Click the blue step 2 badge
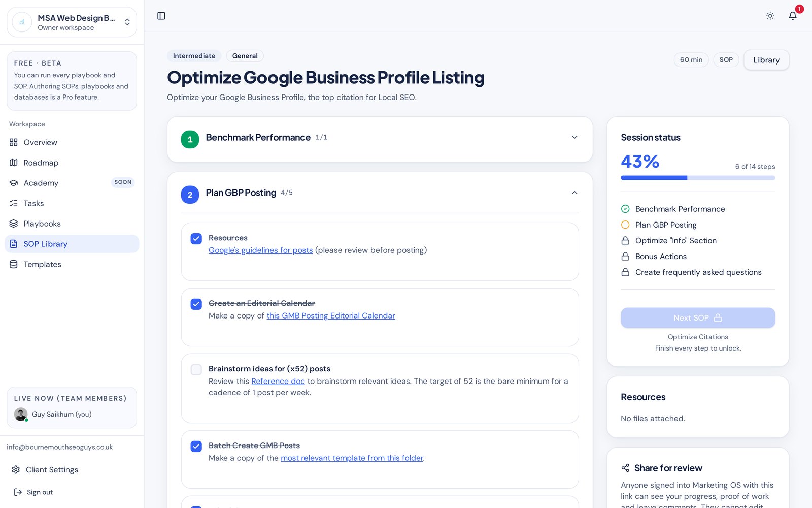The width and height of the screenshot is (812, 508). (190, 195)
